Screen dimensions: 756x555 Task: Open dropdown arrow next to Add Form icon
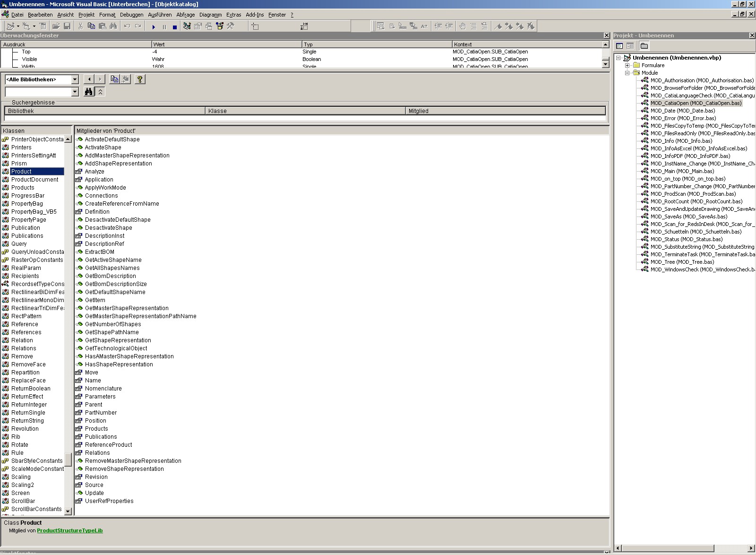pyautogui.click(x=34, y=26)
